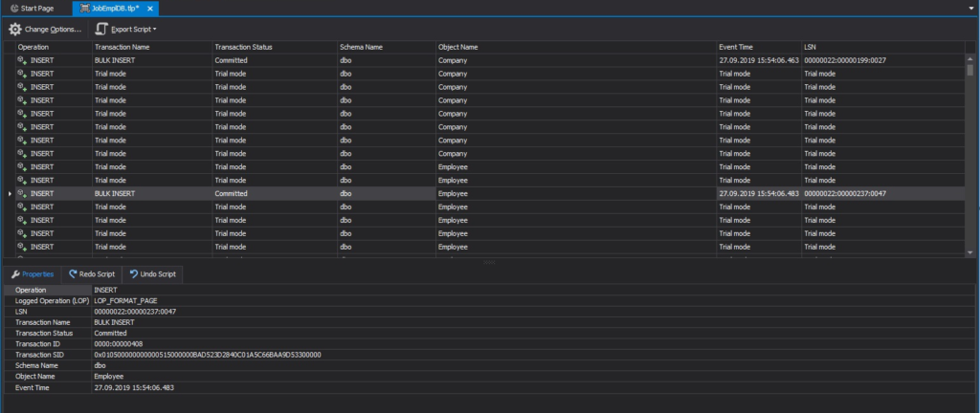980x413 pixels.
Task: Click the horizontal splitter grip between panes
Action: 489,262
